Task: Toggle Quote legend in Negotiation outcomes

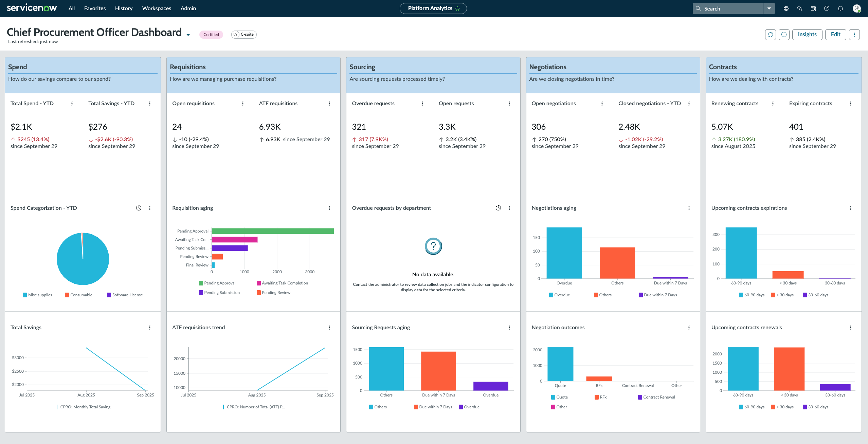Action: 559,397
